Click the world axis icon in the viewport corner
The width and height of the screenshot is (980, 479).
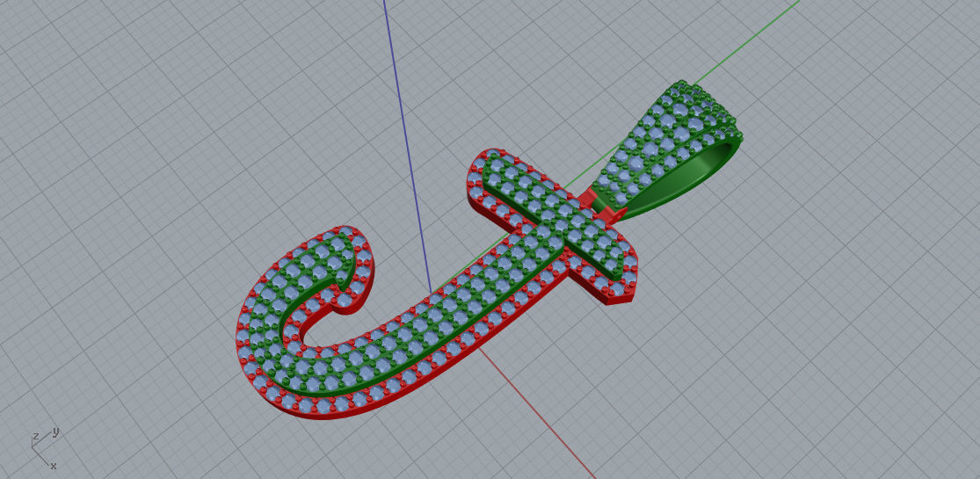coord(44,448)
